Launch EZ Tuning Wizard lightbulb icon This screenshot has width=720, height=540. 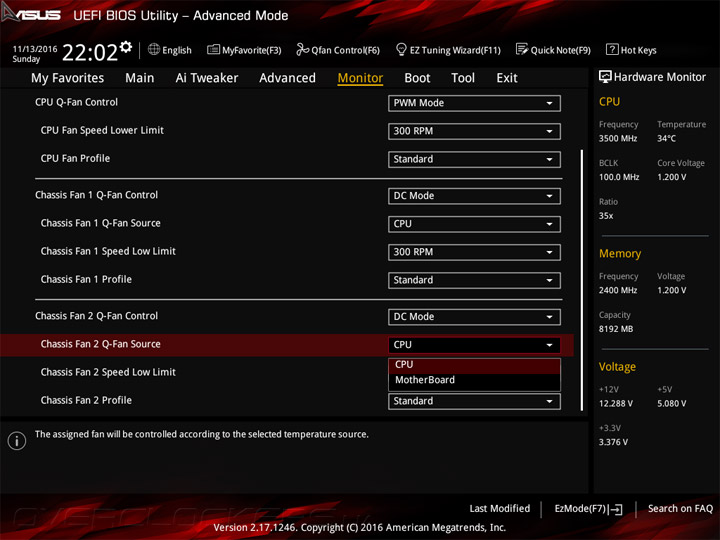[x=401, y=49]
